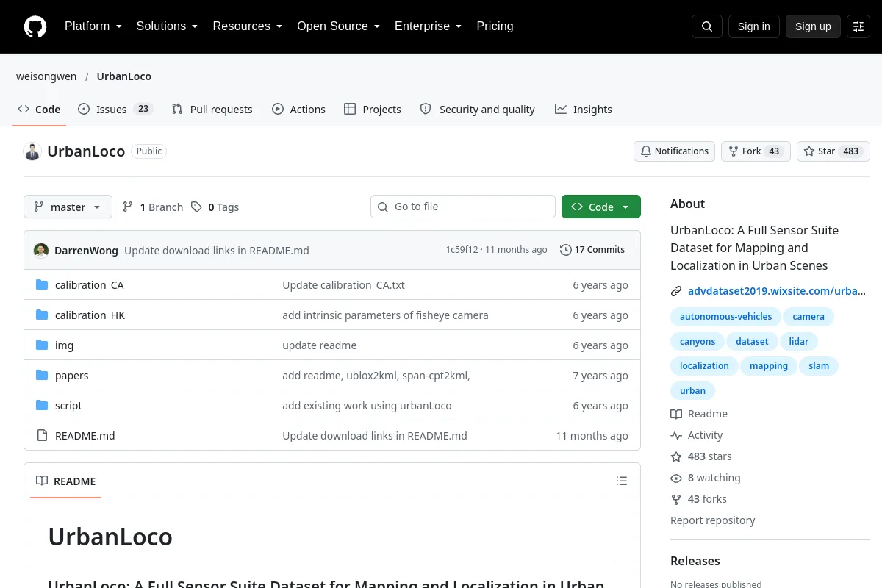
Task: Open the calibration_CA folder icon
Action: tap(42, 285)
